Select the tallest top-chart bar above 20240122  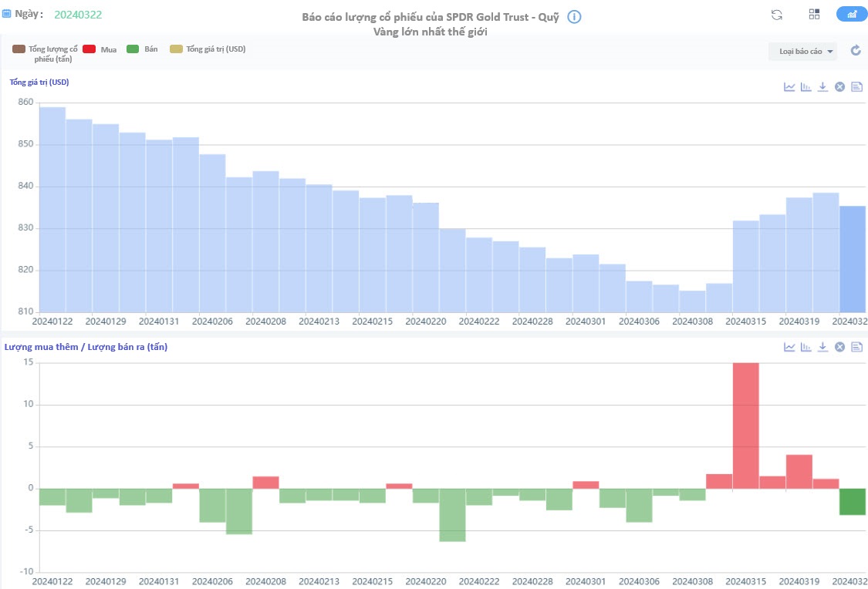point(52,210)
